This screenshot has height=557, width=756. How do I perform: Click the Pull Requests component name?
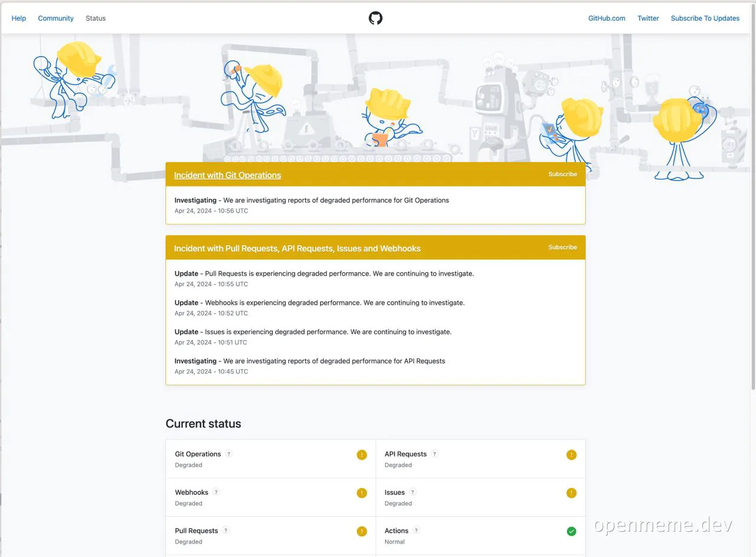coord(196,531)
